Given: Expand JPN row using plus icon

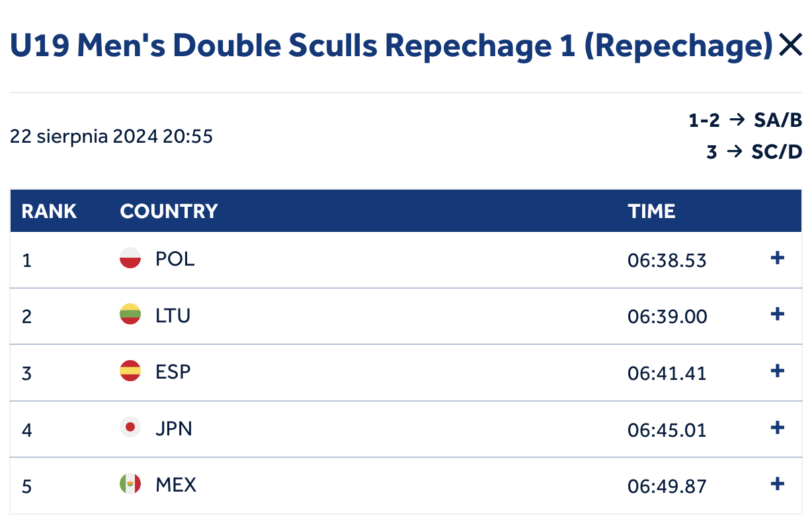Looking at the screenshot, I should tap(778, 427).
